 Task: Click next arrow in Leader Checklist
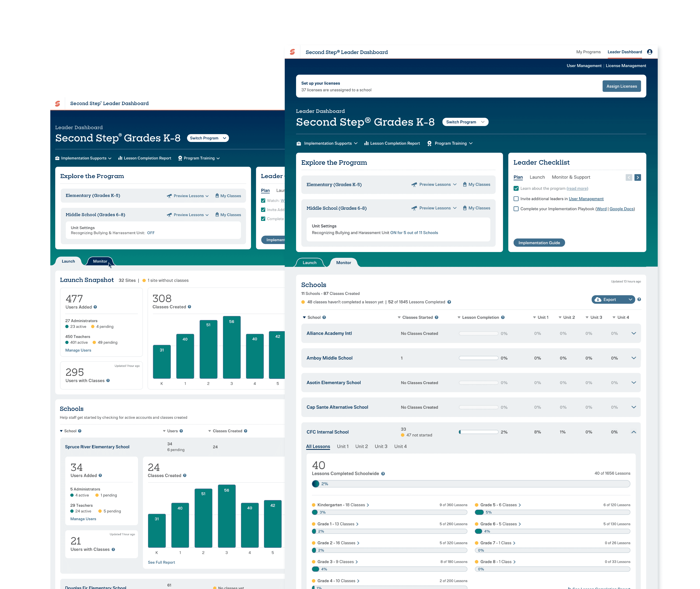(637, 177)
